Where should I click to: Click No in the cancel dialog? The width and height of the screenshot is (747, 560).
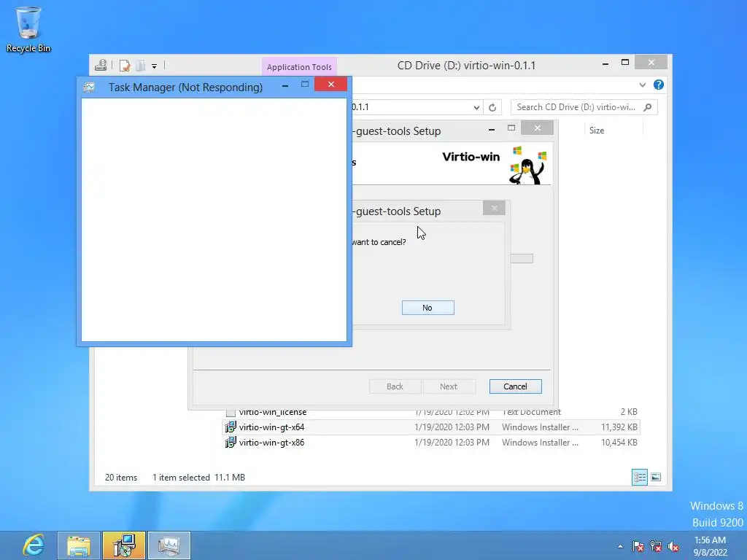pos(427,308)
